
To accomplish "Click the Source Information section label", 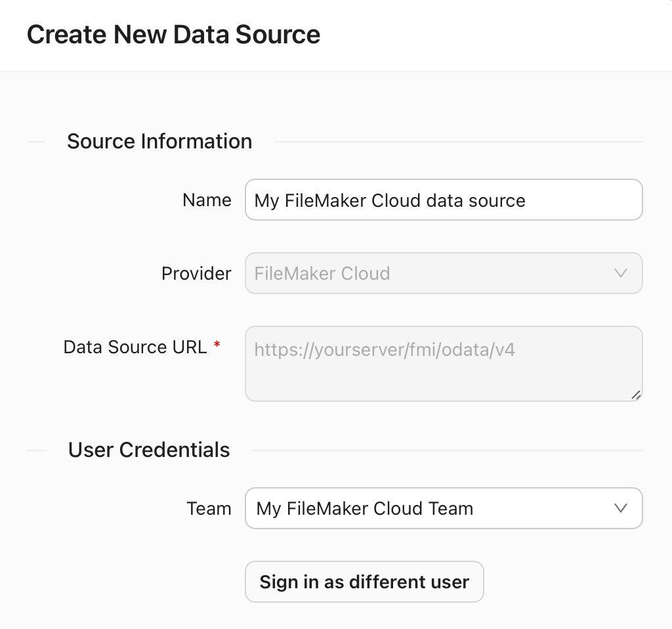I will coord(159,141).
